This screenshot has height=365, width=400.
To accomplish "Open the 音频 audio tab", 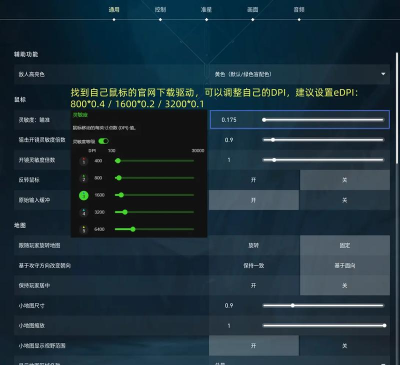I will pyautogui.click(x=299, y=10).
